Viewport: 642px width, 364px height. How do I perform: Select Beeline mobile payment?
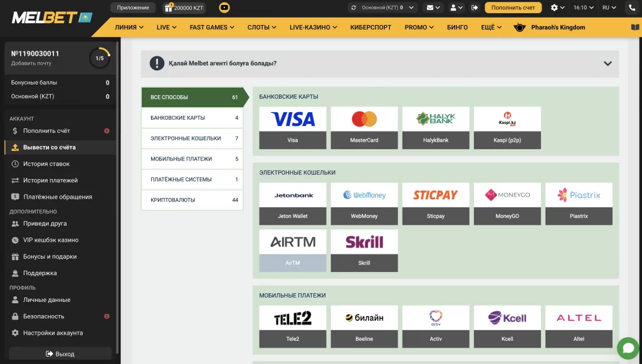[x=364, y=326]
